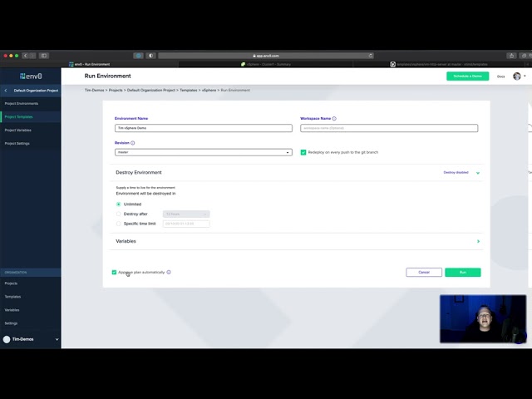The image size is (532, 399).
Task: Click the Environment Name input field
Action: point(203,128)
